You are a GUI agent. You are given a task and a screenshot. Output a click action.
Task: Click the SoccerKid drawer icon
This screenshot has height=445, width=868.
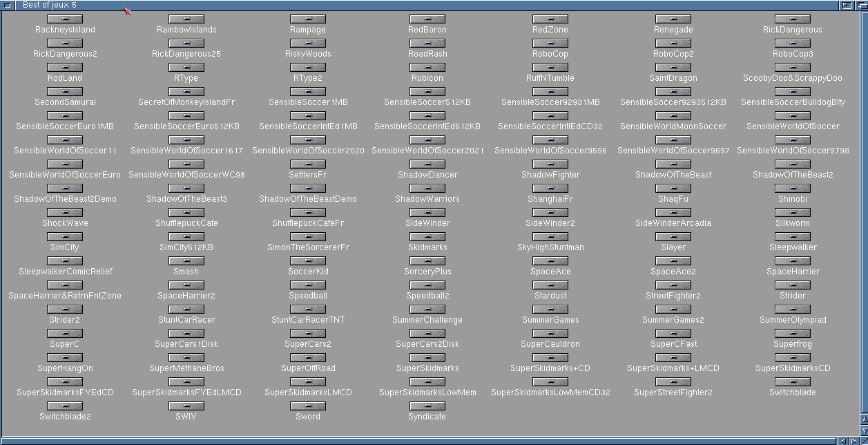[307, 261]
